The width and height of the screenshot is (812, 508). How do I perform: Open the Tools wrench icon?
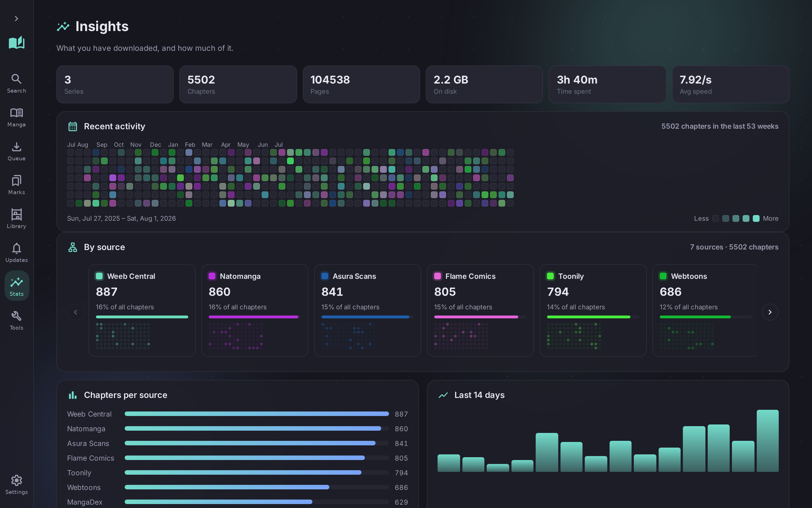coord(16,316)
